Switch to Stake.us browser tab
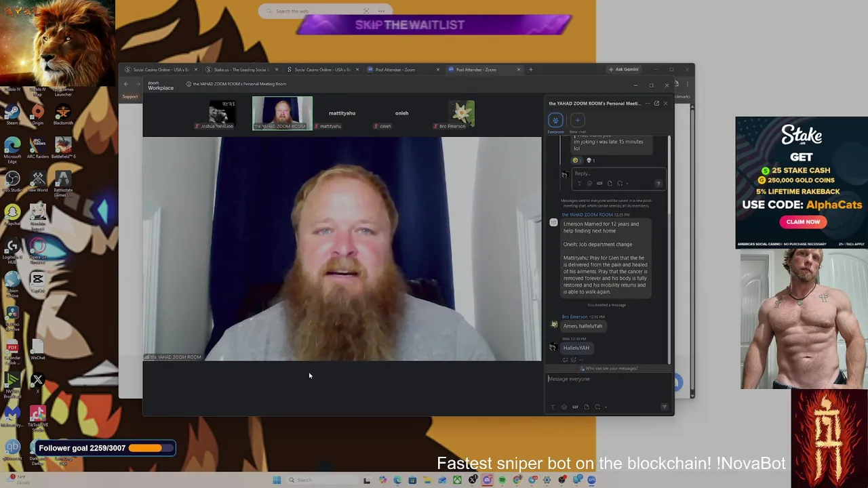 [241, 70]
